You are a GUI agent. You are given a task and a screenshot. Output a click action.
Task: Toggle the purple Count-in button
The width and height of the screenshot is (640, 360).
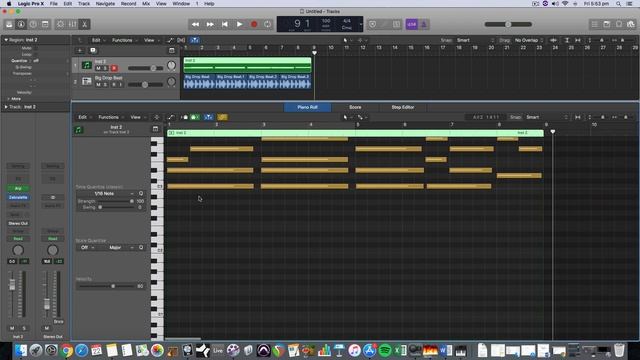coord(411,24)
